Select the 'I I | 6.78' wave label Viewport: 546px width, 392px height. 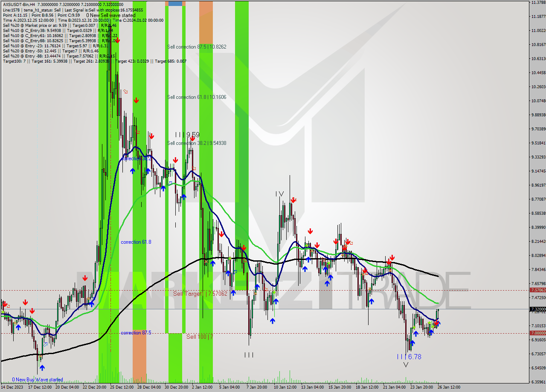tap(409, 357)
